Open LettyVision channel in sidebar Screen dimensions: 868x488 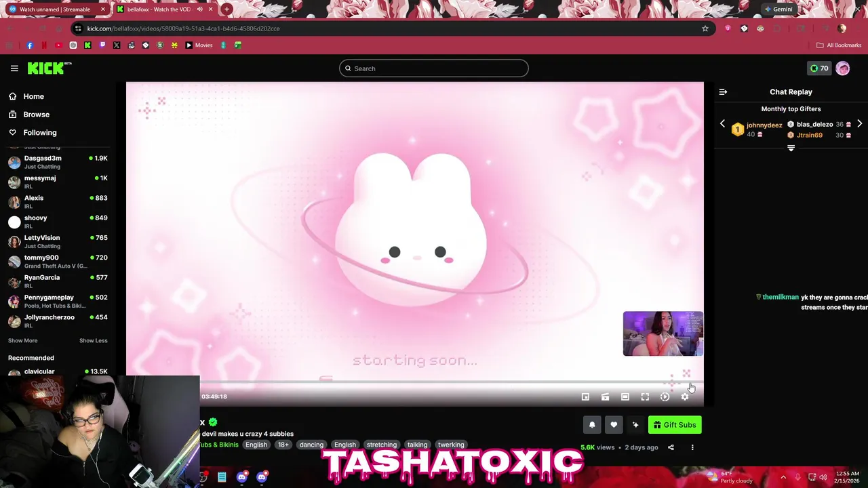58,241
